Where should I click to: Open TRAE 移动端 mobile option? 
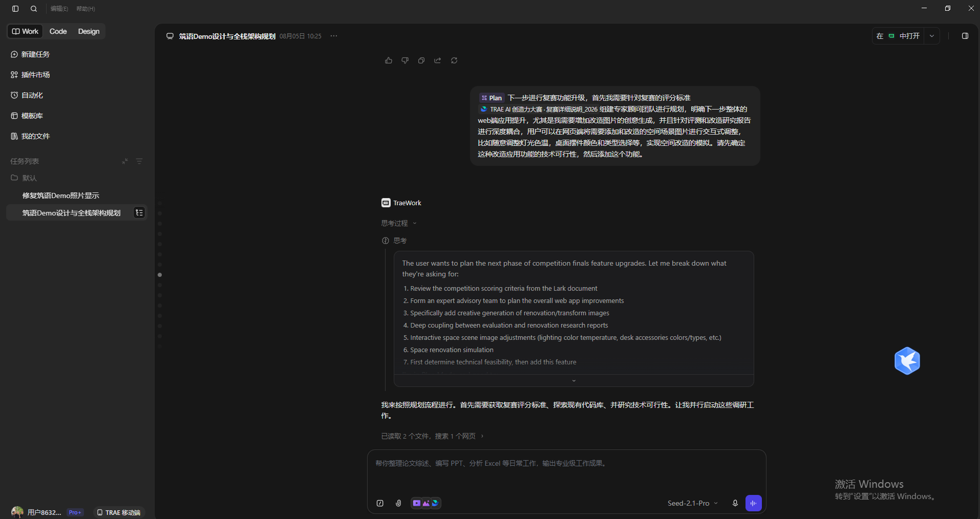coord(119,512)
